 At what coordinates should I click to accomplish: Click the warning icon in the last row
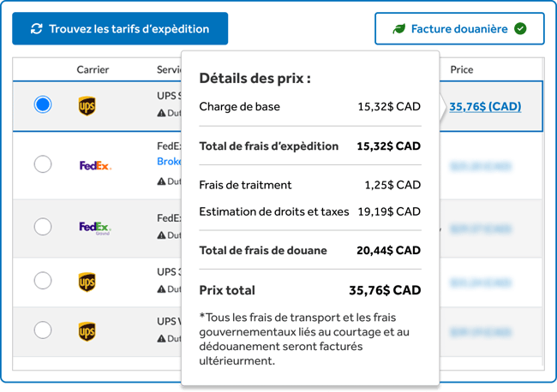(x=161, y=339)
